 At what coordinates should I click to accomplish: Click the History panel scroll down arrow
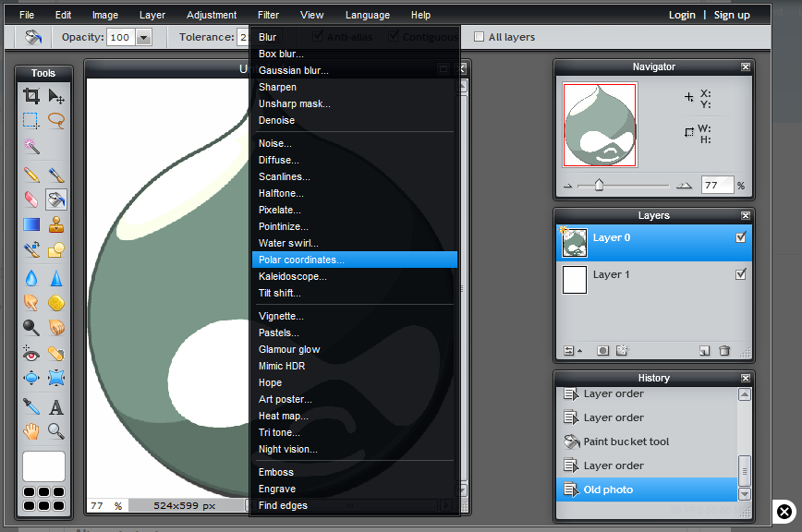745,494
